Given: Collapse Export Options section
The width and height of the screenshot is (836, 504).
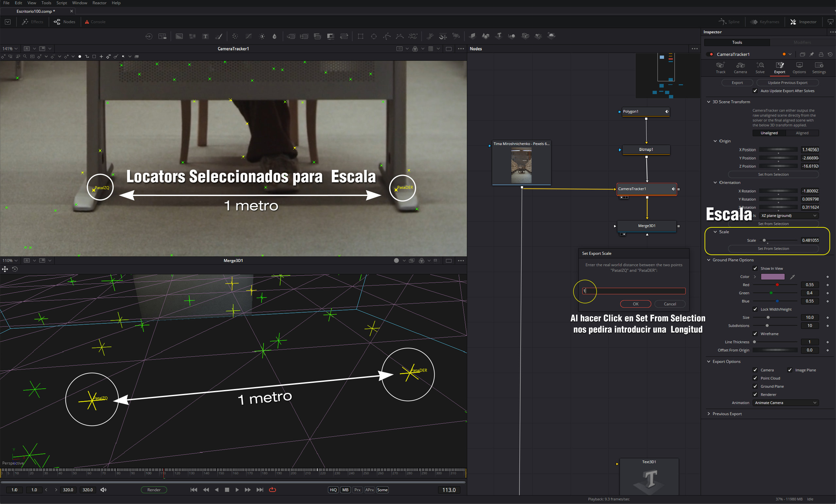Looking at the screenshot, I should tap(708, 362).
